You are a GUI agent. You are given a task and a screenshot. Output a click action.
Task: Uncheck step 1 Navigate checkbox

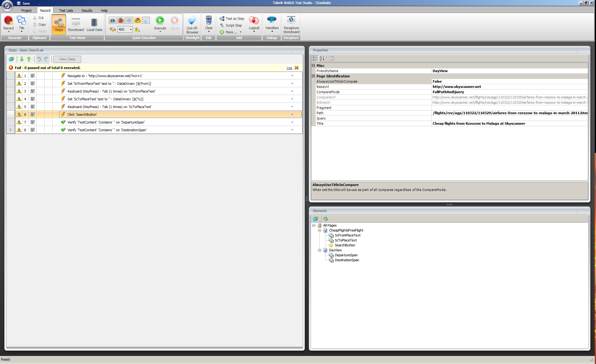(33, 76)
